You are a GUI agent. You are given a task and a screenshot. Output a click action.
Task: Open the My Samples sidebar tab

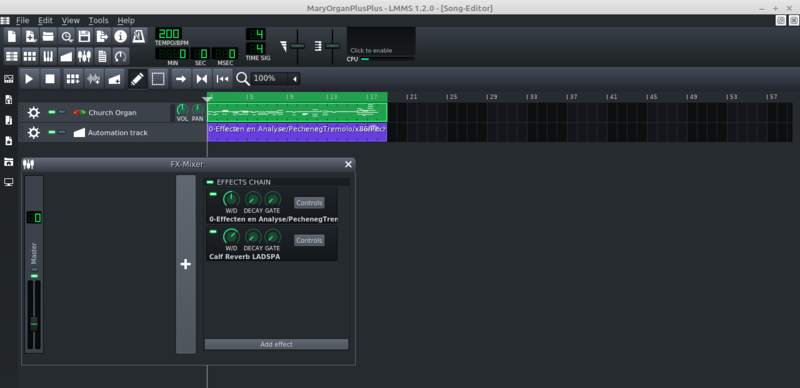(x=8, y=120)
